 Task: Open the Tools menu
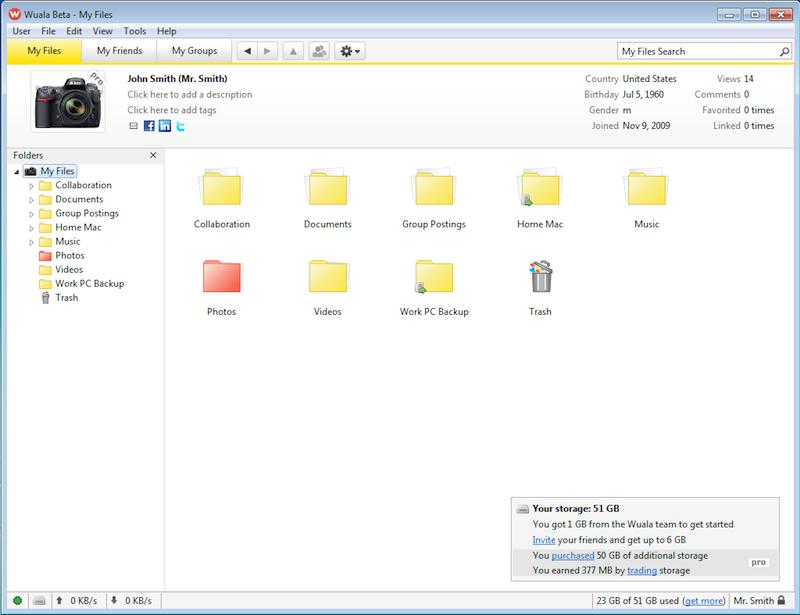click(x=135, y=31)
